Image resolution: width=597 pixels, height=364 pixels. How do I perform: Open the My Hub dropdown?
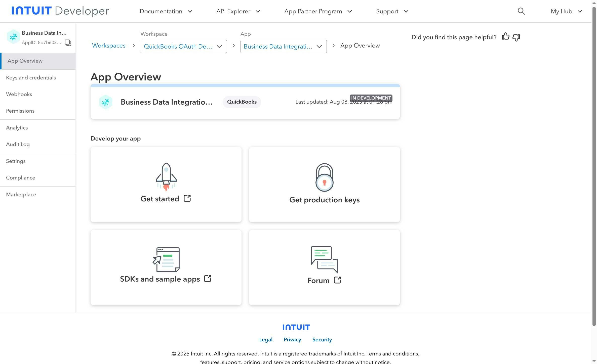point(567,11)
